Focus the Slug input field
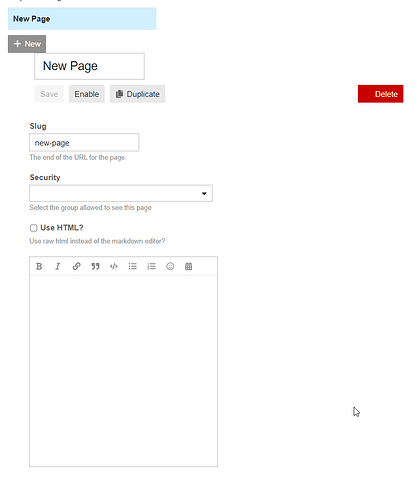This screenshot has height=500, width=417. click(84, 143)
